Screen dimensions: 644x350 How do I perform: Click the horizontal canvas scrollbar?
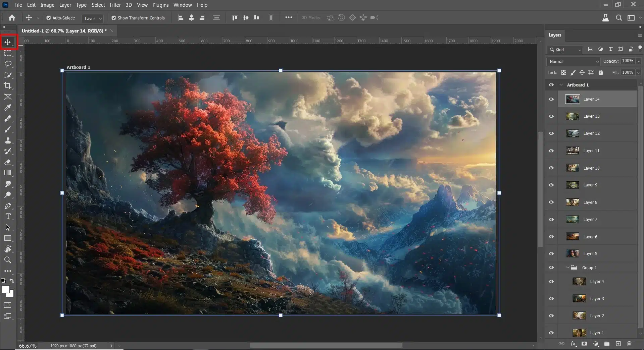(x=326, y=345)
